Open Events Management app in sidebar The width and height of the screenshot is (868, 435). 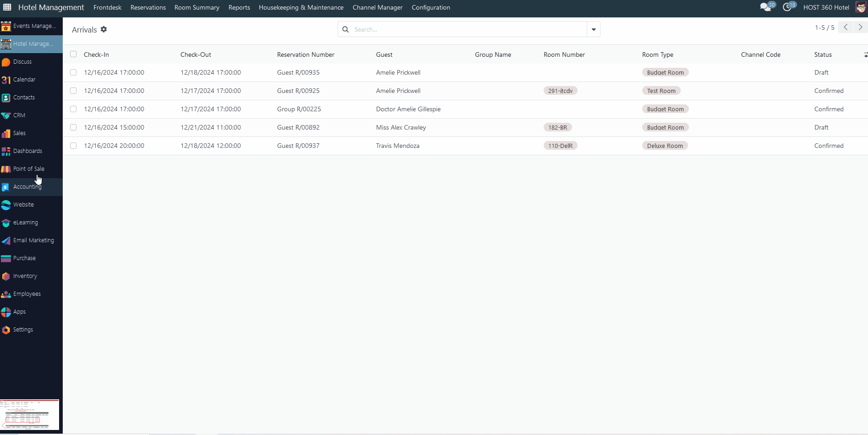click(x=31, y=26)
